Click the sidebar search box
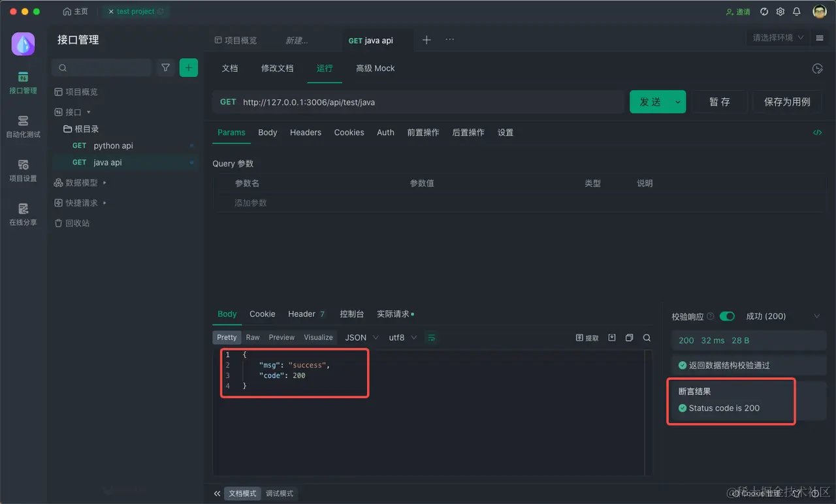 102,68
